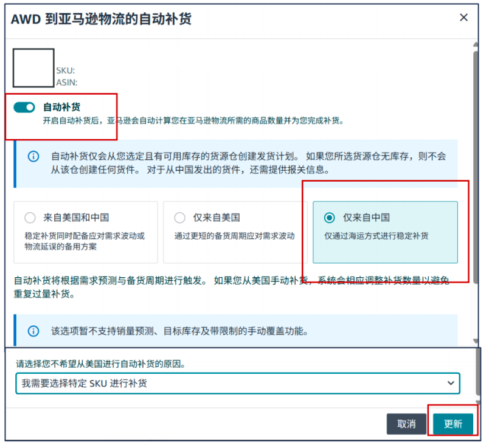Open the reason dropdown 我需要选择特定 SKU 进行补货

[x=238, y=383]
